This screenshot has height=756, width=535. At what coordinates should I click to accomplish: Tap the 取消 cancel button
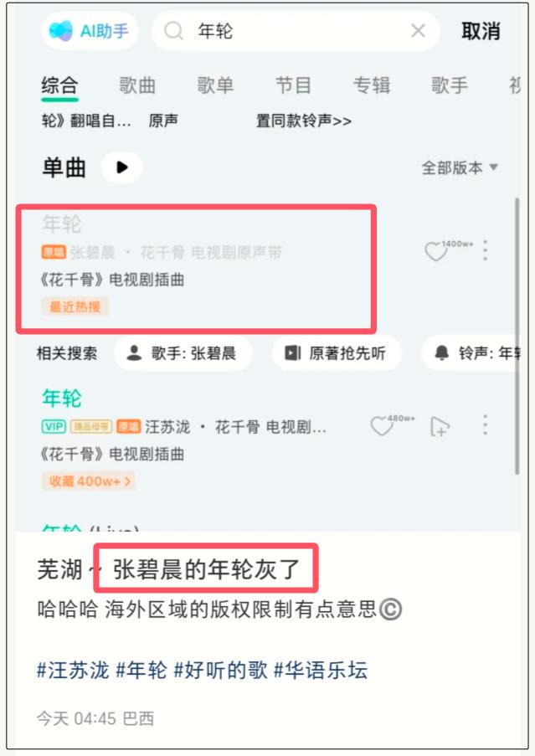[481, 31]
